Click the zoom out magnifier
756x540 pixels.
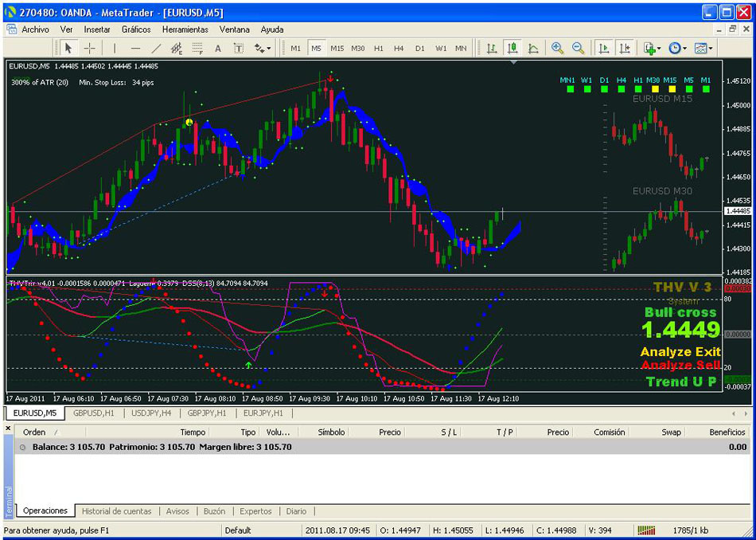coord(579,48)
